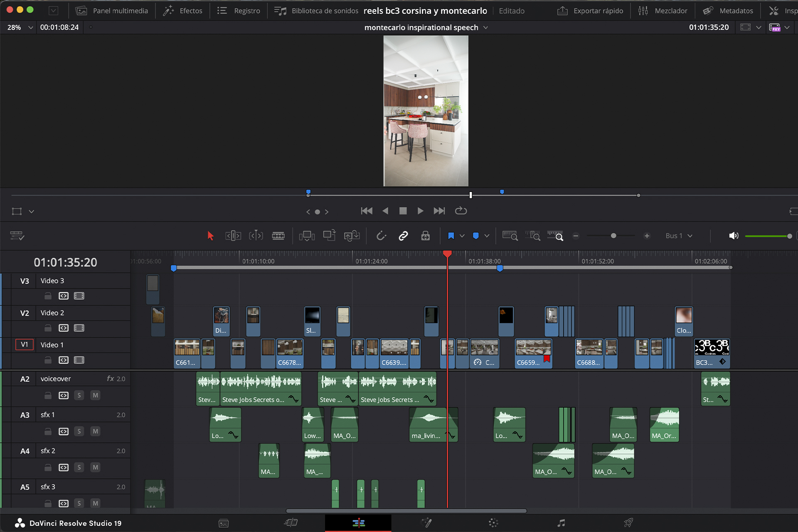Expand the montecarlo inspirational speech timeline dropdown
The width and height of the screenshot is (798, 532).
(x=485, y=27)
